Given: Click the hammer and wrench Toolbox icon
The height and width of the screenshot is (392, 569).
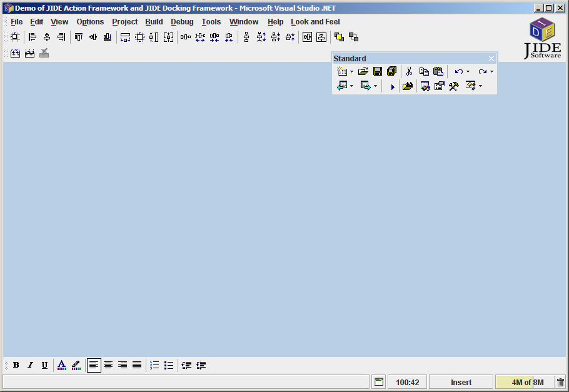Looking at the screenshot, I should [x=453, y=86].
